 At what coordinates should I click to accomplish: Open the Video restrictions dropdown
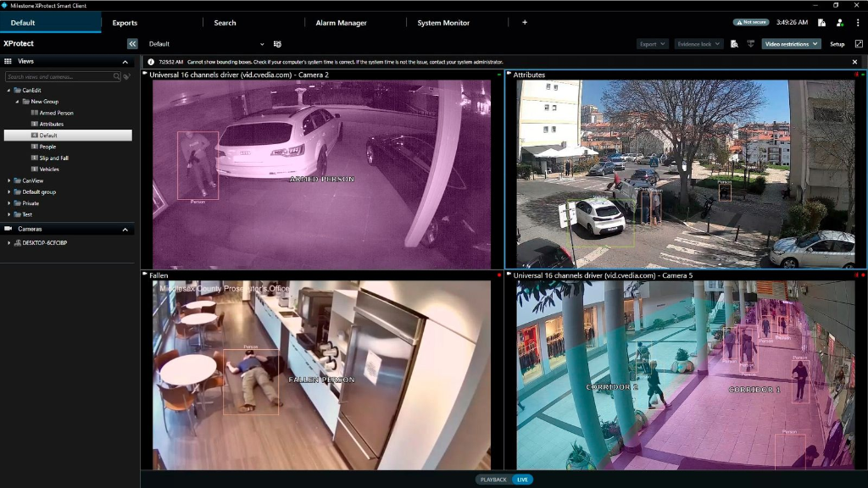789,43
